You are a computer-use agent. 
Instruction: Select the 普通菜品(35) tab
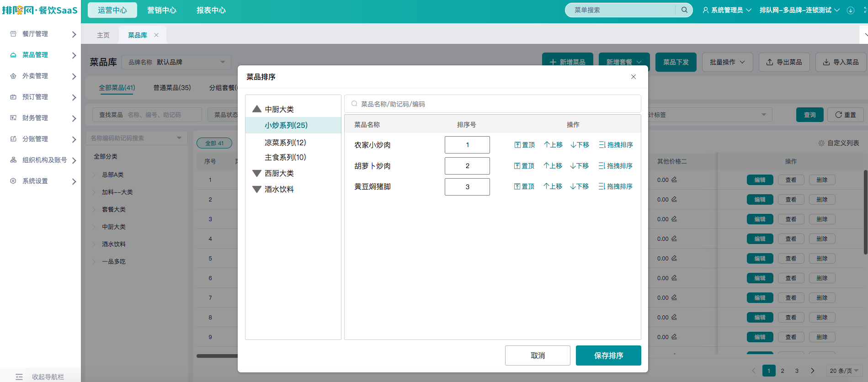tap(172, 87)
